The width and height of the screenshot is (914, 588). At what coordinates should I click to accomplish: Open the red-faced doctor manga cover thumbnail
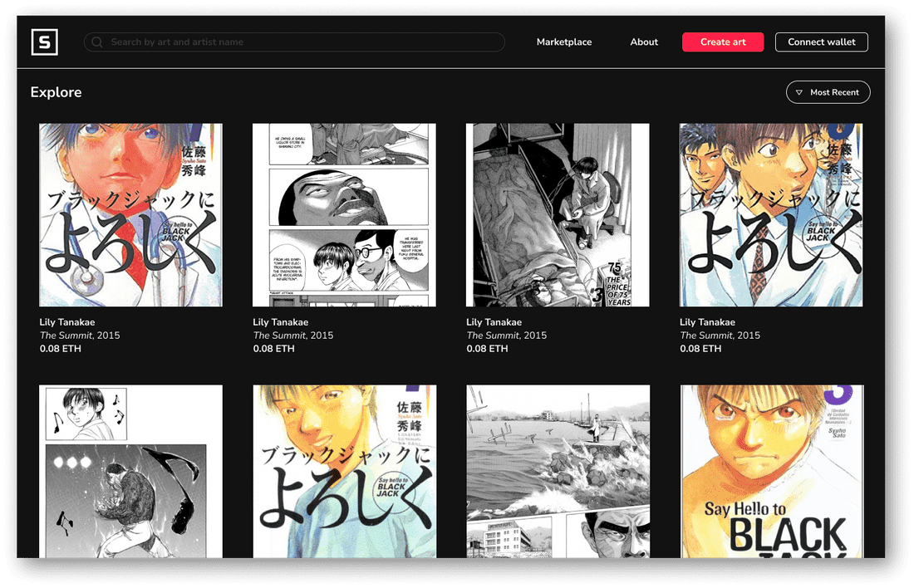pyautogui.click(x=130, y=214)
